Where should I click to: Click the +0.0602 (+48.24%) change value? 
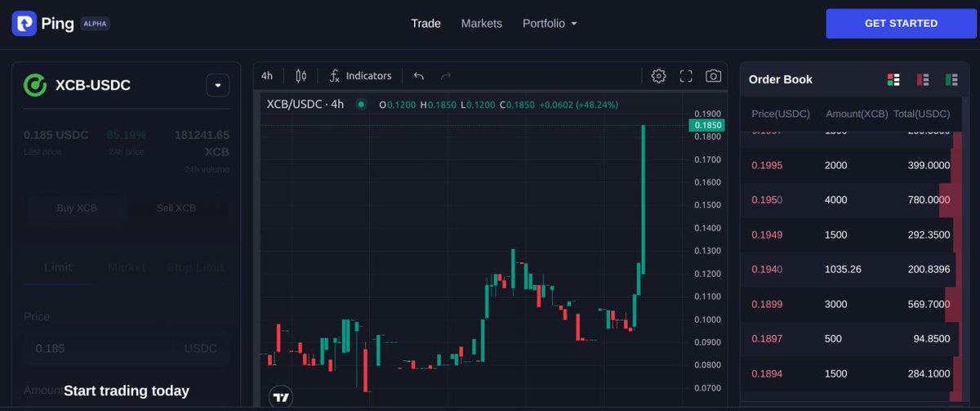coord(578,105)
